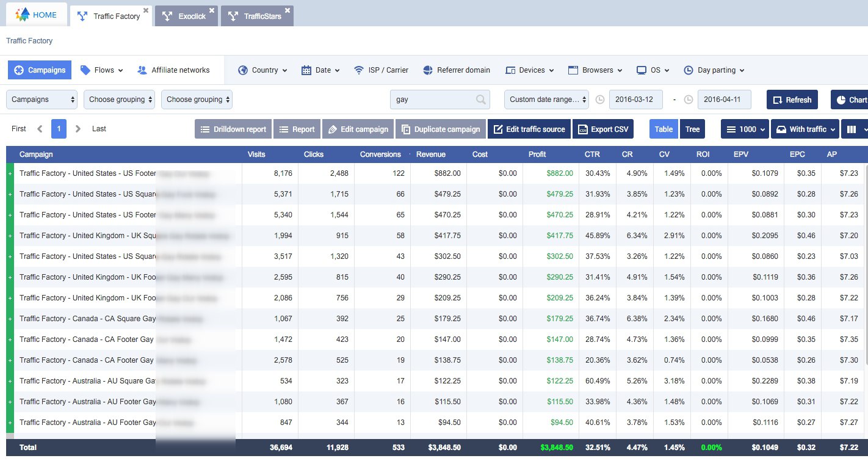Click the clock icon before end date
This screenshot has width=868, height=461.
689,100
